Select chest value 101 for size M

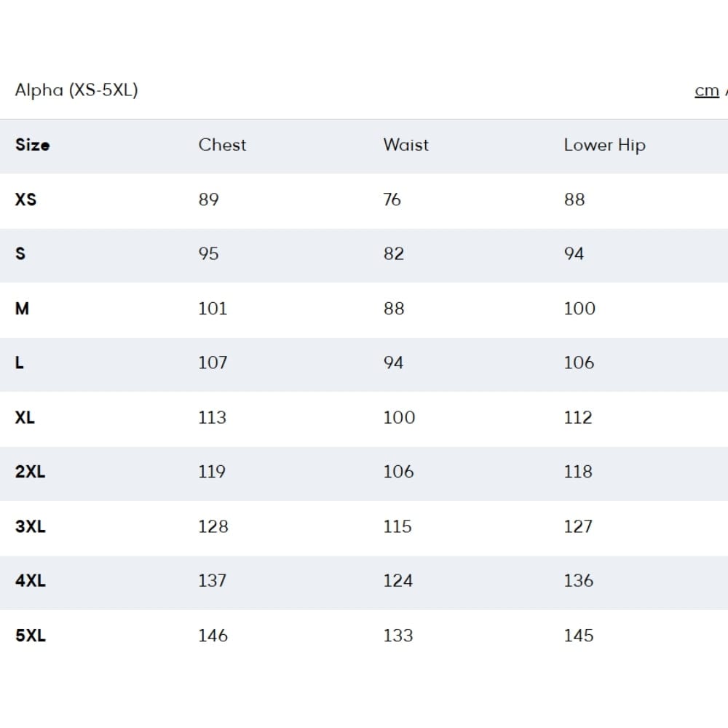pos(213,309)
